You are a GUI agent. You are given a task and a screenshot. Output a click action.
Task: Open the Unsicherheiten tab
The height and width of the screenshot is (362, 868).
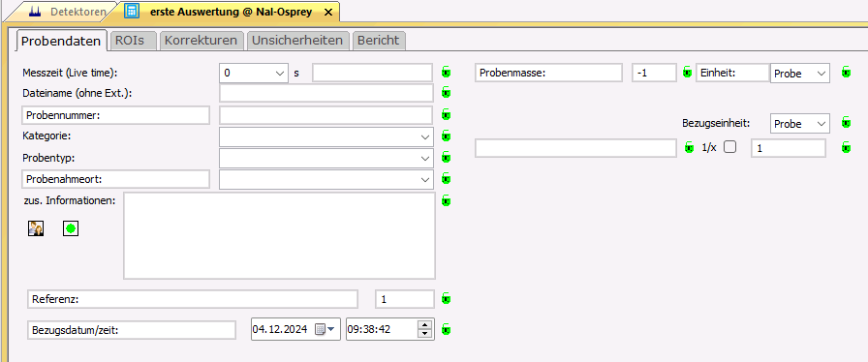[298, 41]
